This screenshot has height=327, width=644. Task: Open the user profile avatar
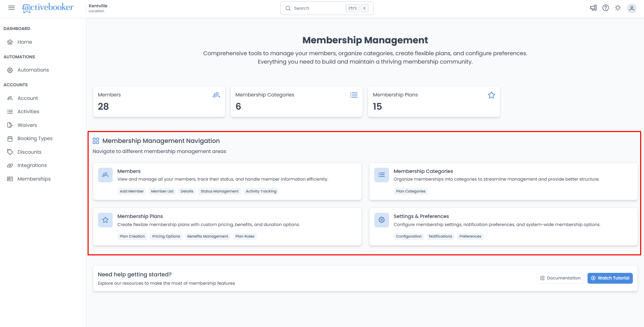tap(632, 8)
